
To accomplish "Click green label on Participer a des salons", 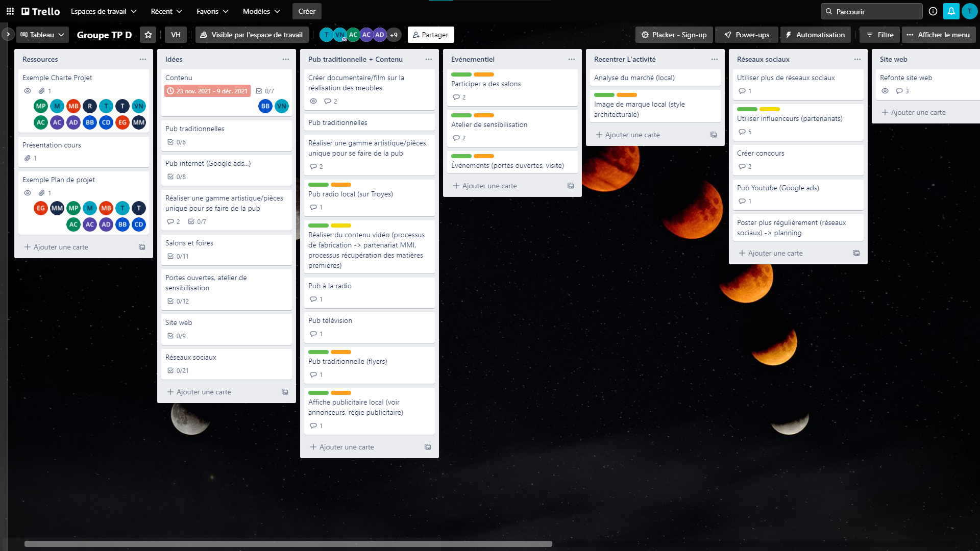I will 461,74.
